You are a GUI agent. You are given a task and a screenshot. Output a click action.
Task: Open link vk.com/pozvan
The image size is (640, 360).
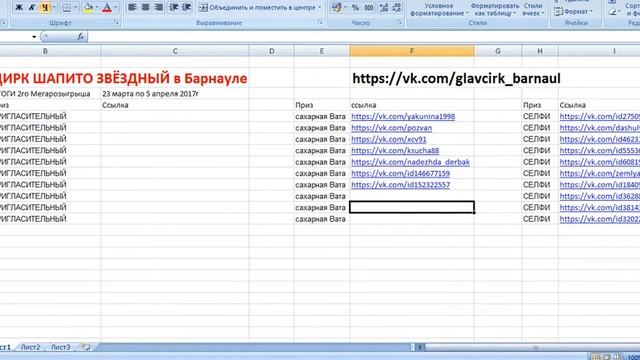click(391, 128)
